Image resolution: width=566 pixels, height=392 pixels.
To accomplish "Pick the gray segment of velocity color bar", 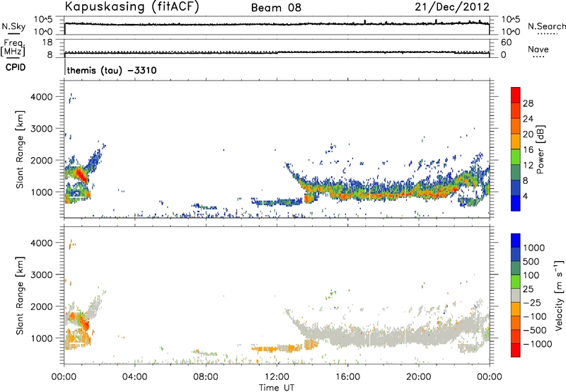I will tap(516, 296).
